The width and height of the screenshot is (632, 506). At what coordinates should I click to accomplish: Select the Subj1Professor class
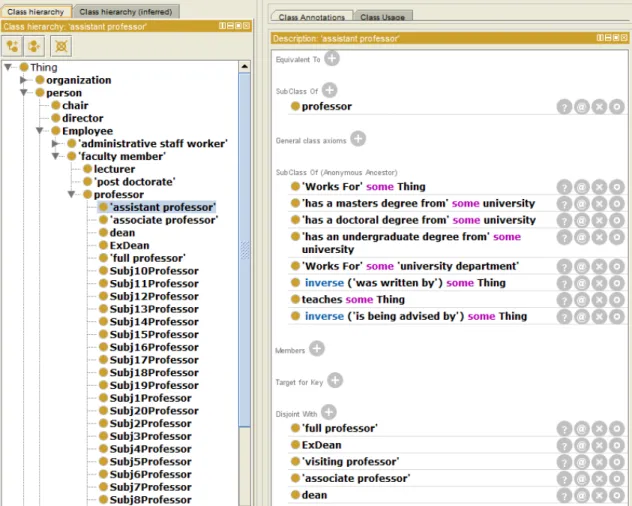(x=146, y=398)
